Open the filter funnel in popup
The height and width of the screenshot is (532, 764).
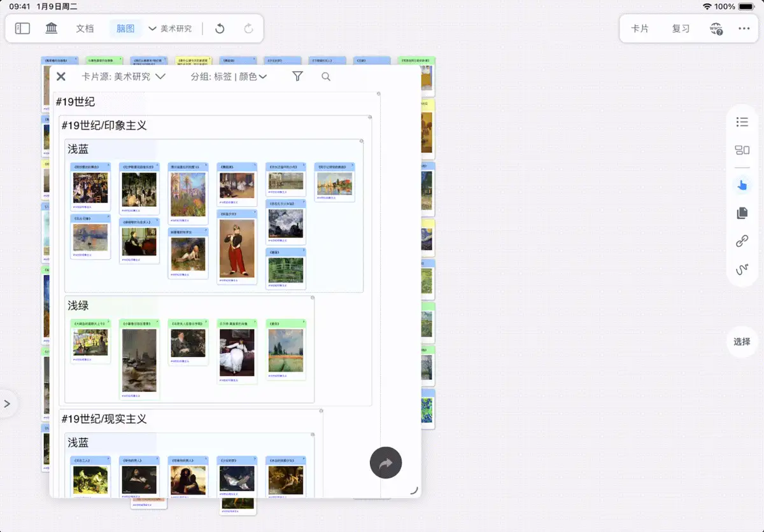pyautogui.click(x=297, y=76)
